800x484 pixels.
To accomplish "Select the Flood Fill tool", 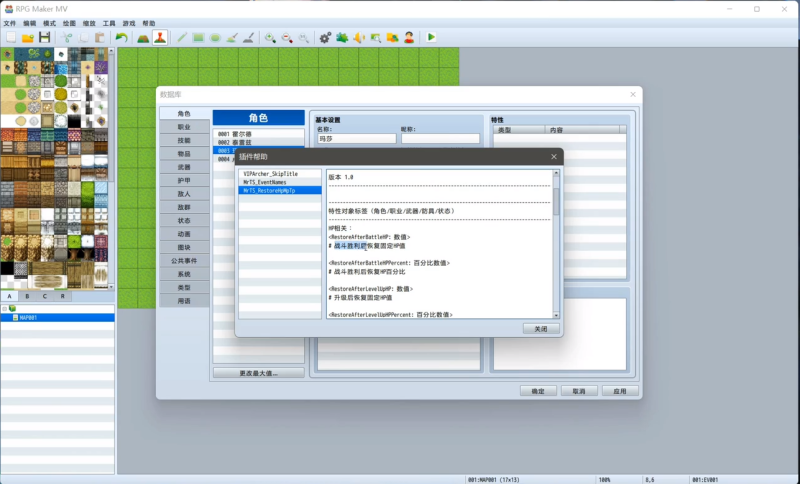I will coord(232,37).
